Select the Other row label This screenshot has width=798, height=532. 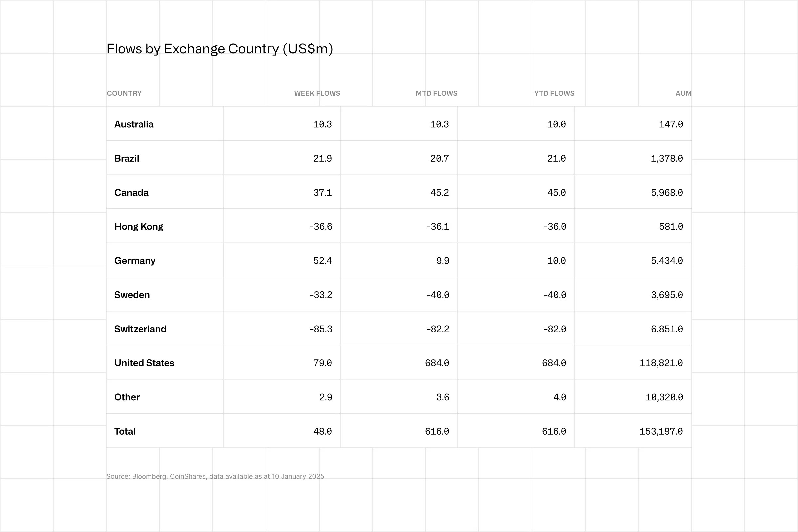127,397
